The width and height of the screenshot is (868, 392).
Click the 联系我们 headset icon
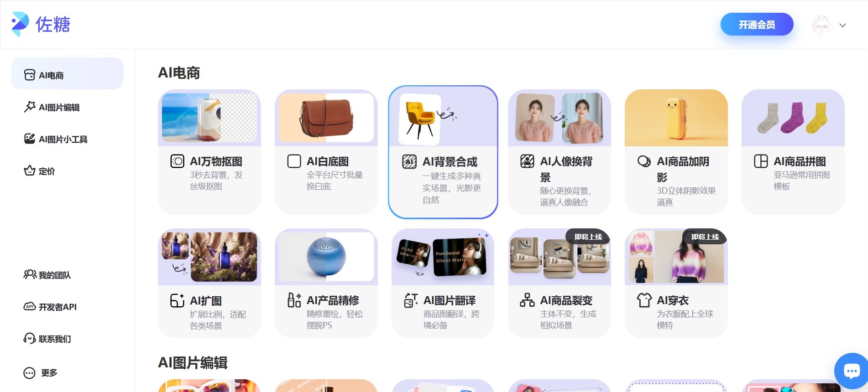[30, 338]
